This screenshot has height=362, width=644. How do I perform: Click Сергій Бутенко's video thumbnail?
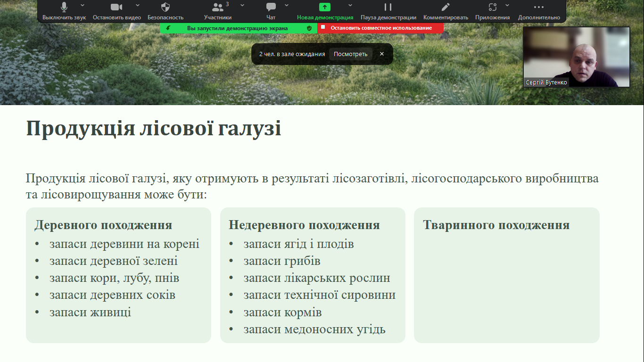click(x=576, y=57)
